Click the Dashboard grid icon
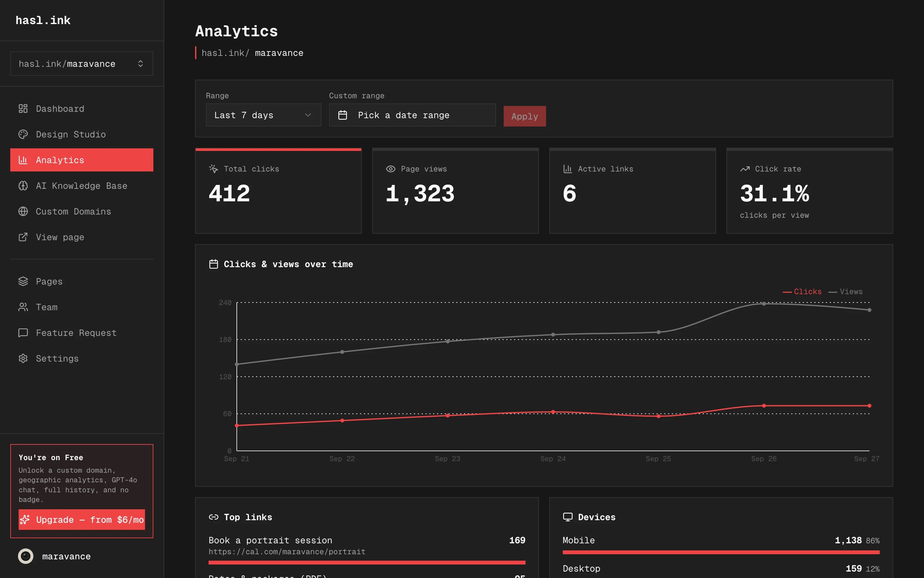Image resolution: width=924 pixels, height=578 pixels. coord(23,109)
